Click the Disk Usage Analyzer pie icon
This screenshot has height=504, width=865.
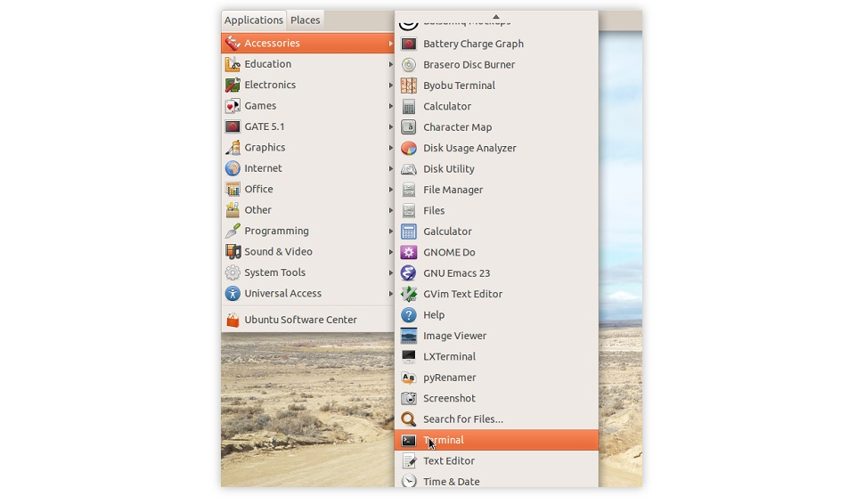pos(409,148)
